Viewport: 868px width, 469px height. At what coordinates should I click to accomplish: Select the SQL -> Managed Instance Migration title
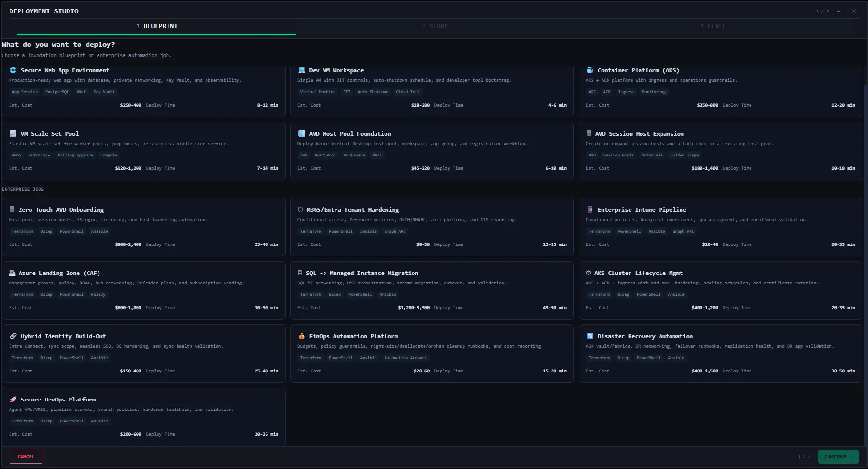tap(362, 273)
